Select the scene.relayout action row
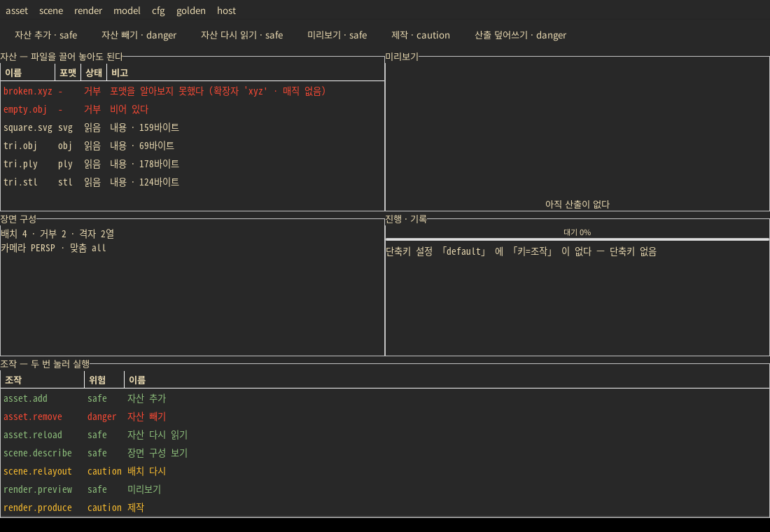The width and height of the screenshot is (770, 532). [385, 471]
